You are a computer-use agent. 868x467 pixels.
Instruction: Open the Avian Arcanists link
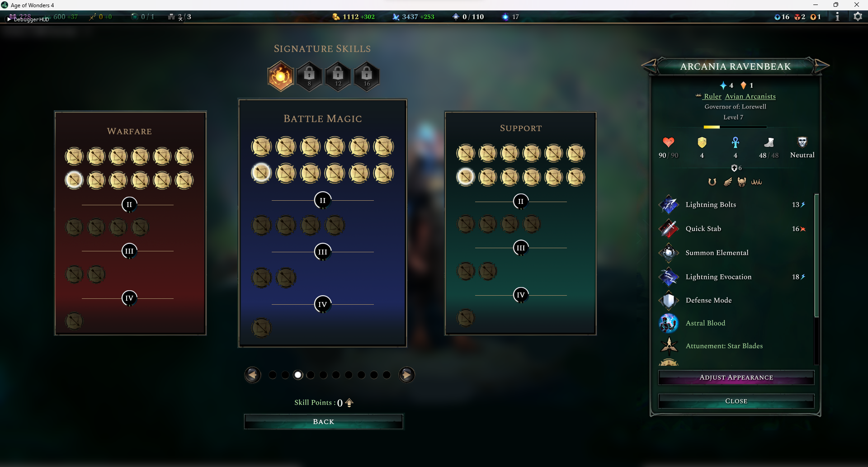tap(750, 96)
